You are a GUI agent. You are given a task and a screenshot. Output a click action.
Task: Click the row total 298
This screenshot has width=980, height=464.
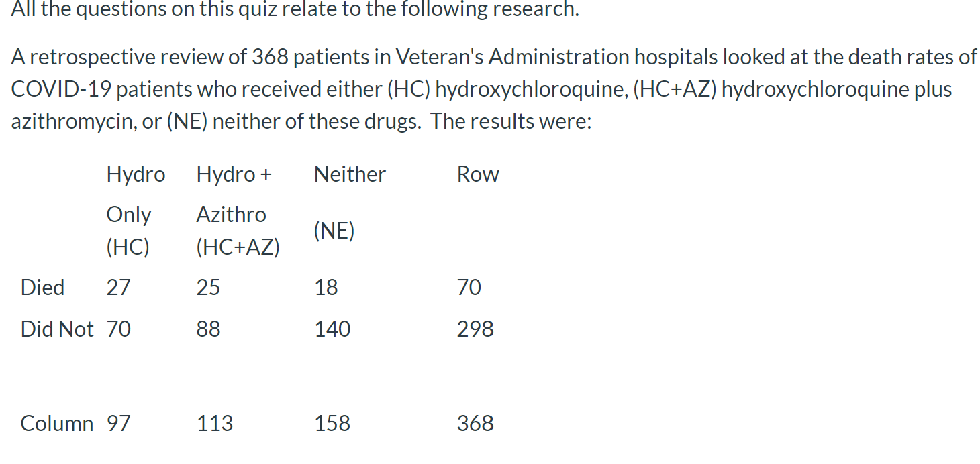[475, 329]
